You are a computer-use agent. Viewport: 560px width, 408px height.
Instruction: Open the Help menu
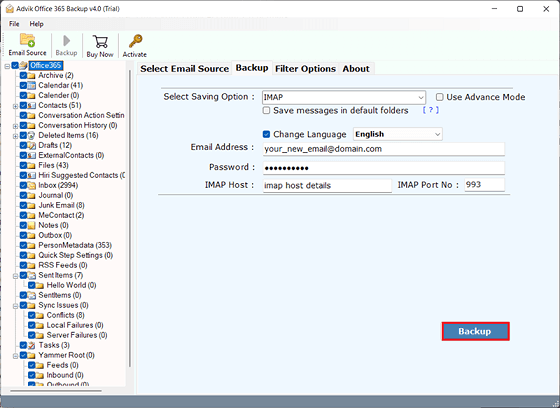click(x=36, y=24)
